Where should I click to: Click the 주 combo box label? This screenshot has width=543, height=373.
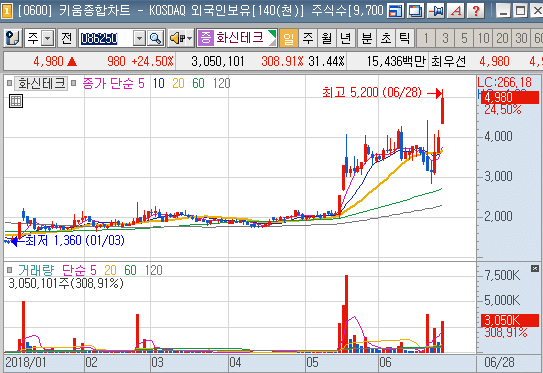tap(33, 38)
